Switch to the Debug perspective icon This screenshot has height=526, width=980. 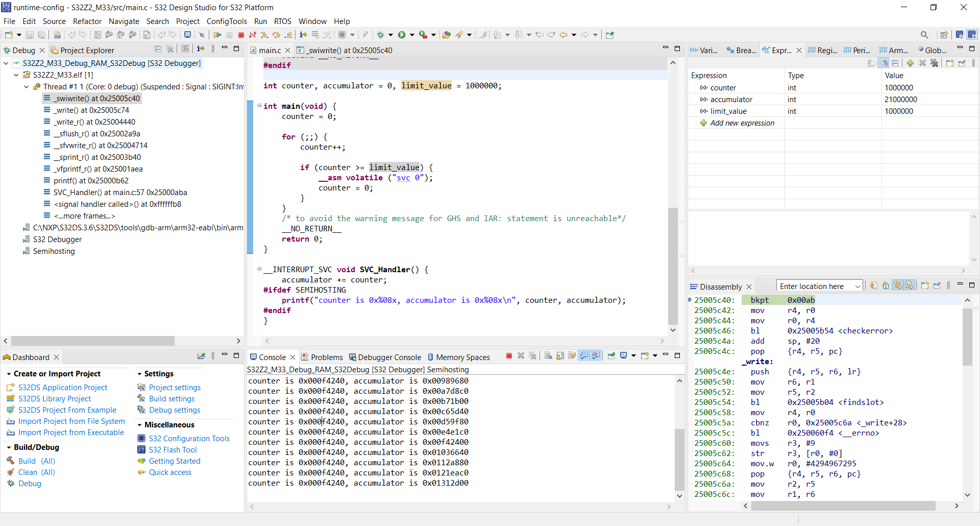point(972,35)
